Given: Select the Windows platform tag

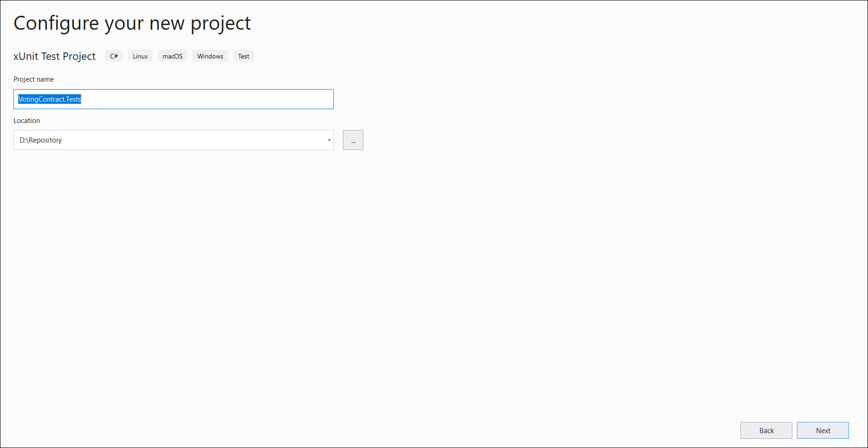Looking at the screenshot, I should click(210, 56).
